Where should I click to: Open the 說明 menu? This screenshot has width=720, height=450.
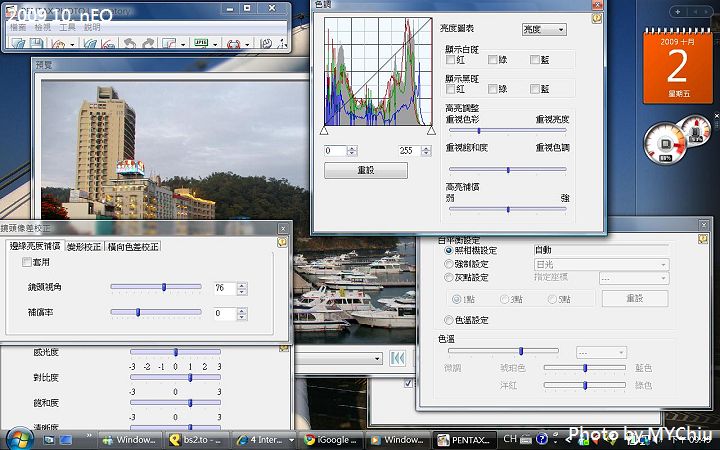click(92, 27)
